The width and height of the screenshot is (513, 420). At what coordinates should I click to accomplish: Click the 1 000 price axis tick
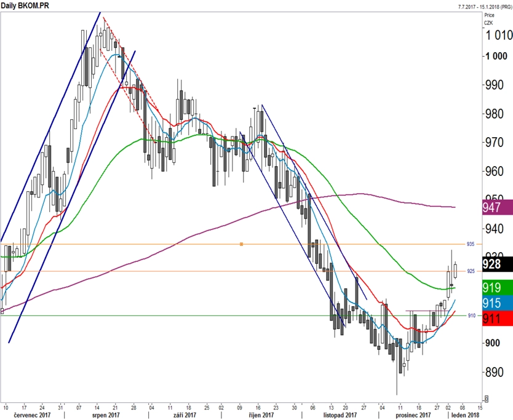click(x=496, y=56)
